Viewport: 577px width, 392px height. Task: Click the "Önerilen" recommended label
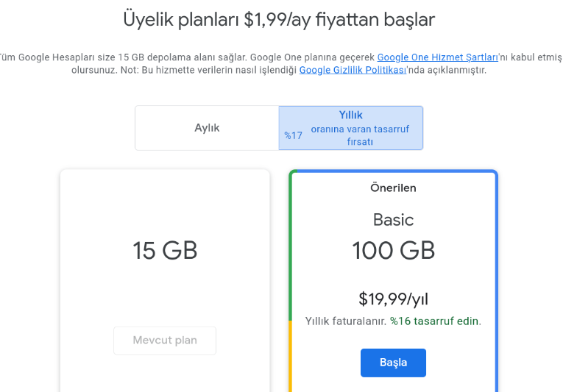point(393,188)
